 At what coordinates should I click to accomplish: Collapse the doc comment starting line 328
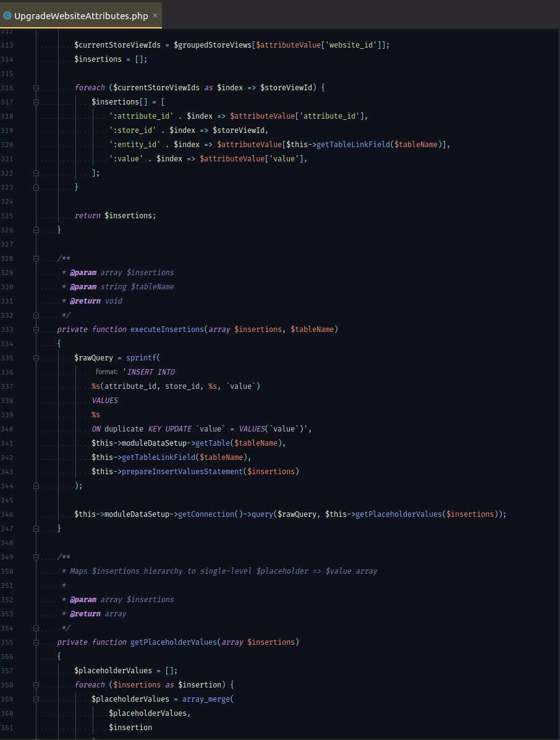click(x=36, y=258)
